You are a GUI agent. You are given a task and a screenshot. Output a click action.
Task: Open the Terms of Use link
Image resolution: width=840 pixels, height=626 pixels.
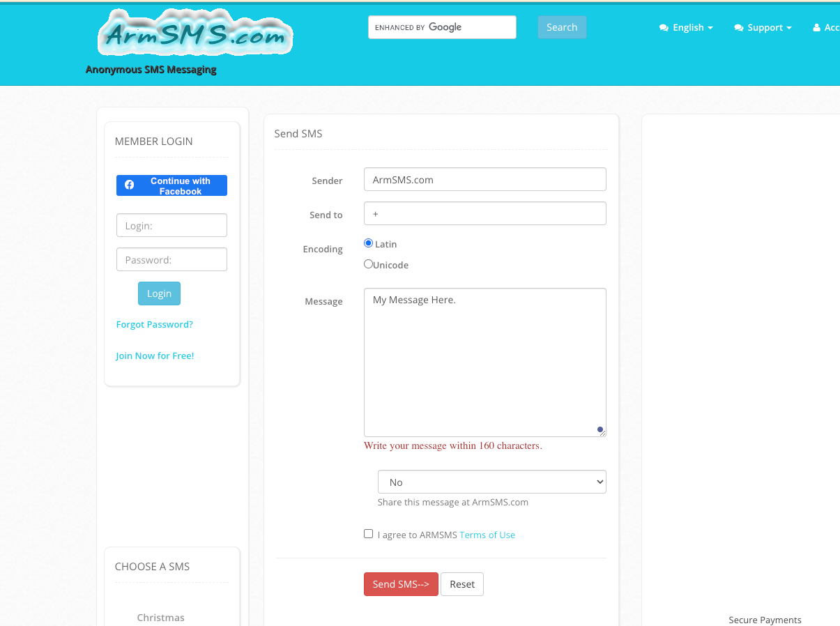(487, 535)
